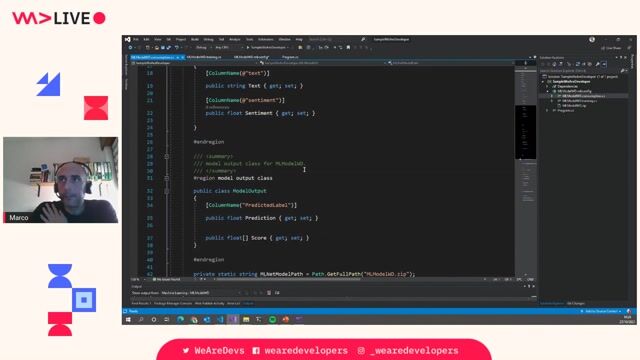Click the Save All toolbar icon
This screenshot has height=360, width=640.
pyautogui.click(x=168, y=47)
